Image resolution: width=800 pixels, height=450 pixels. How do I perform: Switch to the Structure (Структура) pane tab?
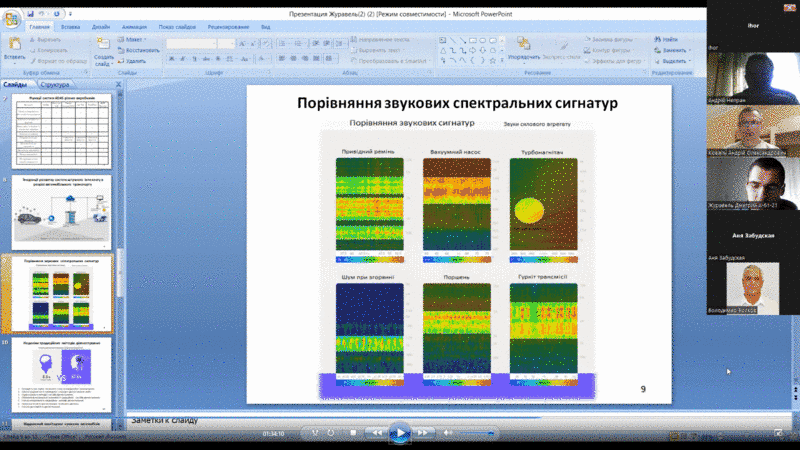click(54, 85)
